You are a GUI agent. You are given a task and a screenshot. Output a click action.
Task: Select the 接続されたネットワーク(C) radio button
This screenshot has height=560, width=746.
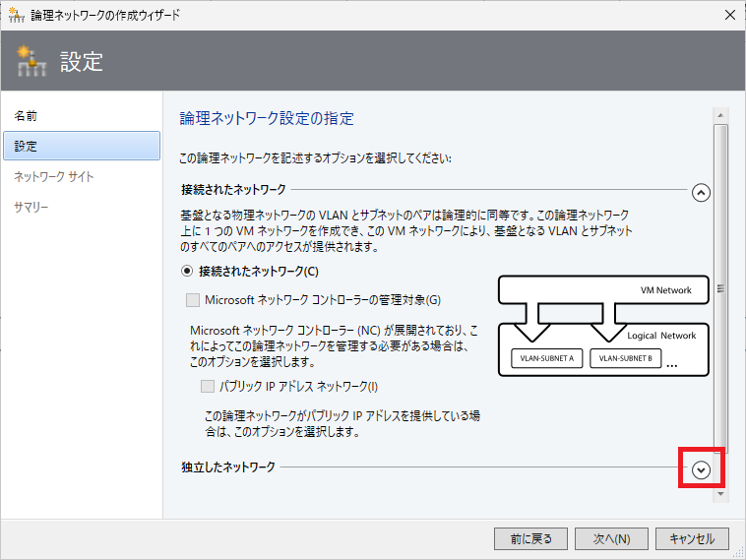pyautogui.click(x=187, y=272)
